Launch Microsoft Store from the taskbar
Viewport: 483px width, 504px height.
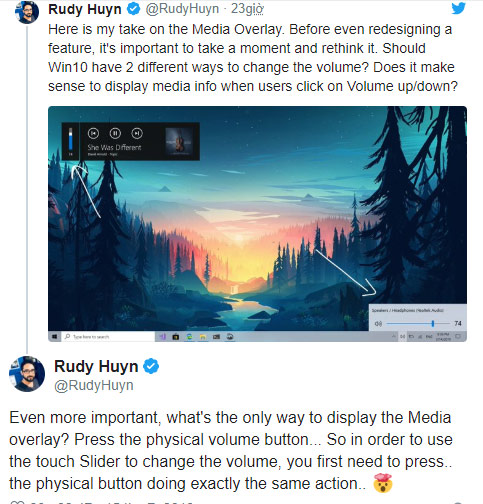176,337
